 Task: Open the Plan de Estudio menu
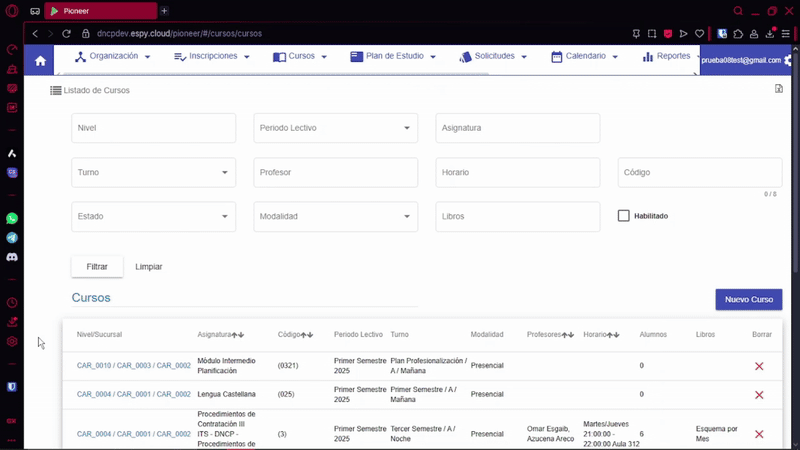(x=393, y=57)
